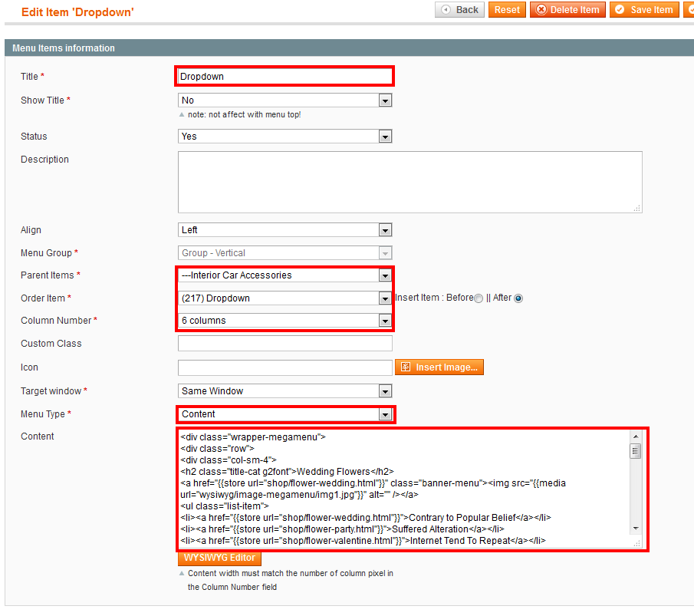Open the Target window dropdown
This screenshot has height=616, width=694.
click(x=285, y=391)
